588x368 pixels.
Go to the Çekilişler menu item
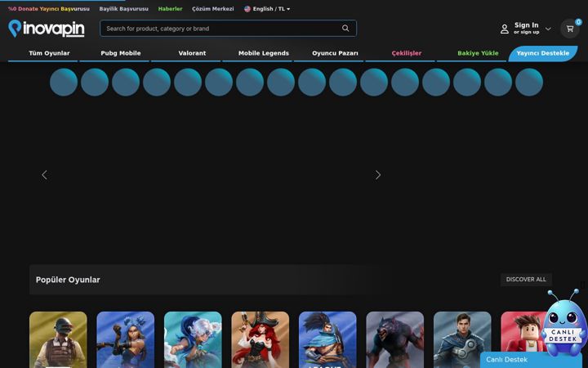[407, 53]
